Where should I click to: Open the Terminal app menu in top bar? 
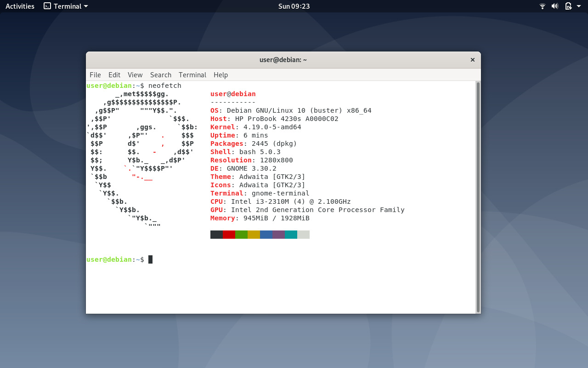[x=66, y=6]
